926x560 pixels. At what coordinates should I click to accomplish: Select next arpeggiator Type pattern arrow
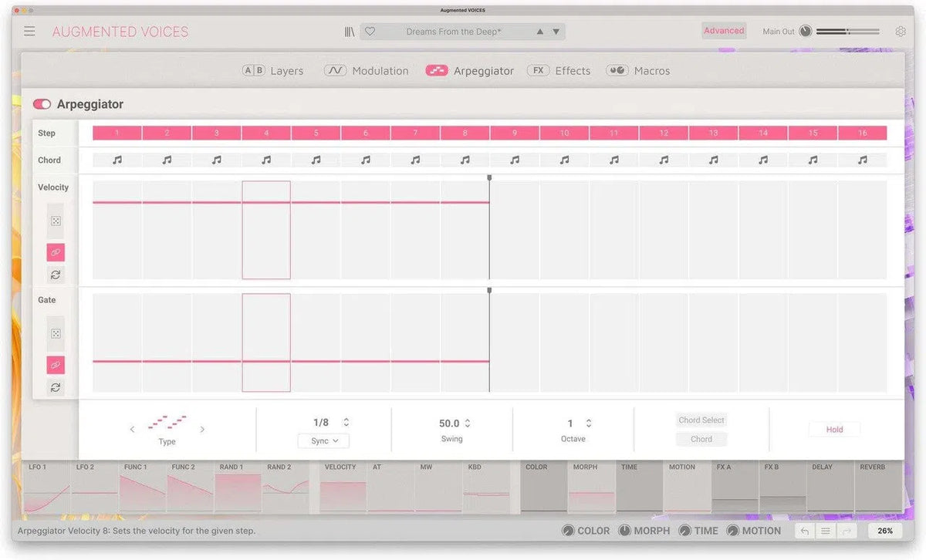click(202, 429)
